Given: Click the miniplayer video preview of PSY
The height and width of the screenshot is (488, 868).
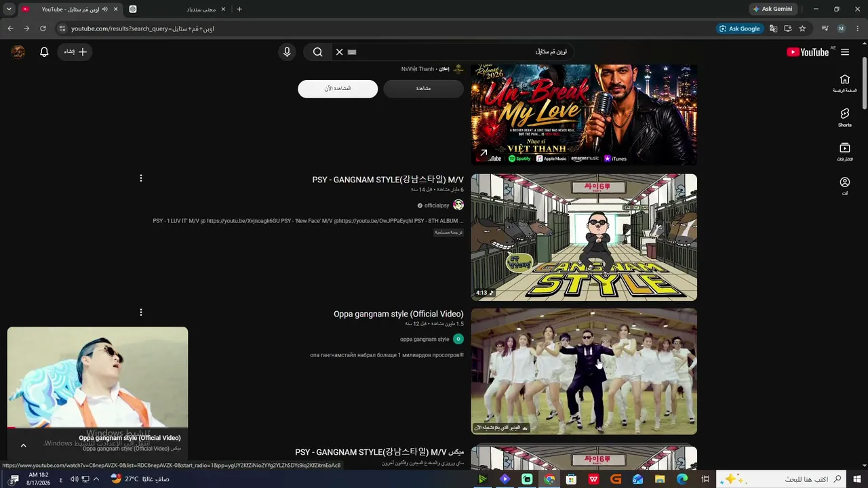Looking at the screenshot, I should tap(98, 378).
